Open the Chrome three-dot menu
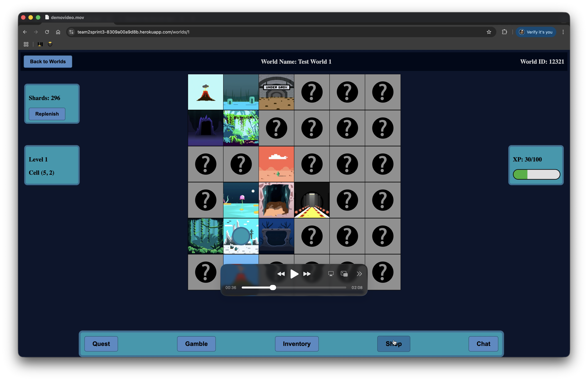588x381 pixels. pyautogui.click(x=563, y=32)
